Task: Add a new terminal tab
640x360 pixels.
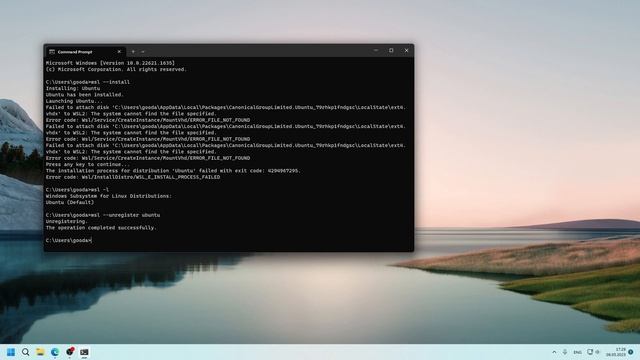Action: (133, 52)
